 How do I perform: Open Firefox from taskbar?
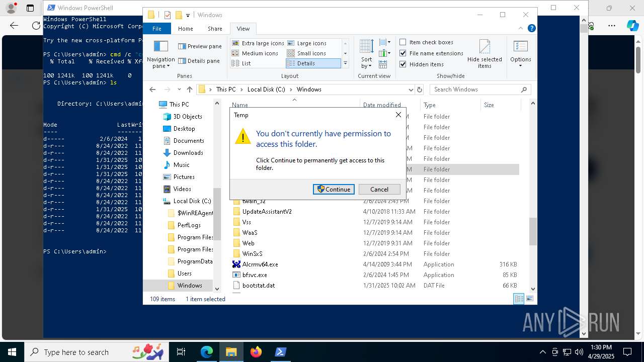click(x=256, y=352)
